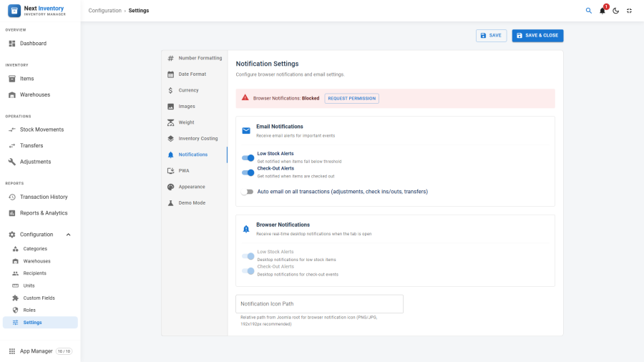Switch to dark mode moon icon
Screen dimensions: 644x362
(x=615, y=11)
